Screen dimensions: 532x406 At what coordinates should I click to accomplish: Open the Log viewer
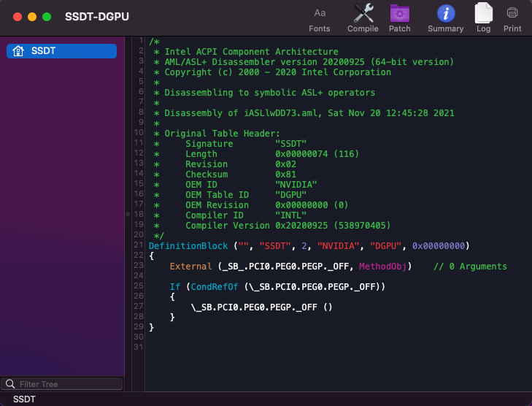[483, 18]
